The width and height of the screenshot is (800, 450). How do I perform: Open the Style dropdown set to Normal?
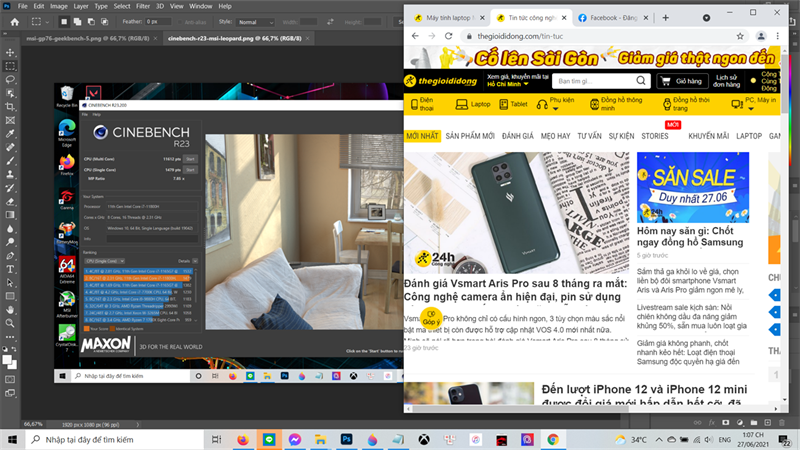[x=256, y=22]
